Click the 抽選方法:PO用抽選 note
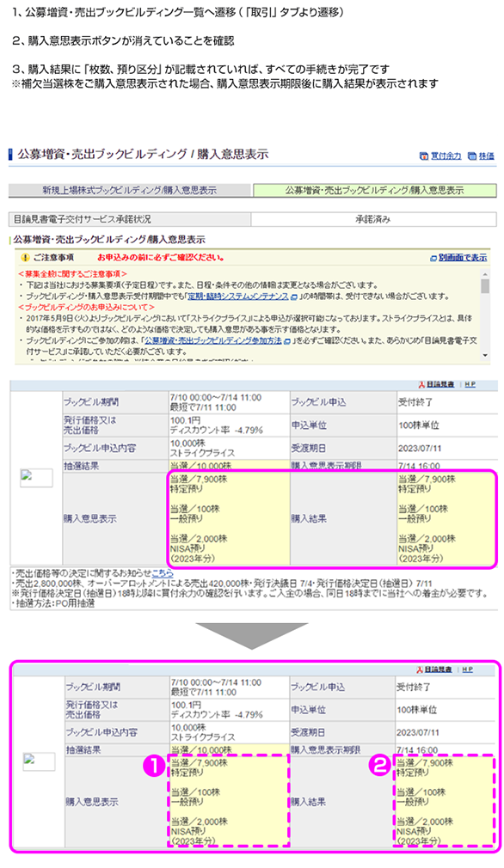Screen dimensions: 504x868 tap(53, 604)
